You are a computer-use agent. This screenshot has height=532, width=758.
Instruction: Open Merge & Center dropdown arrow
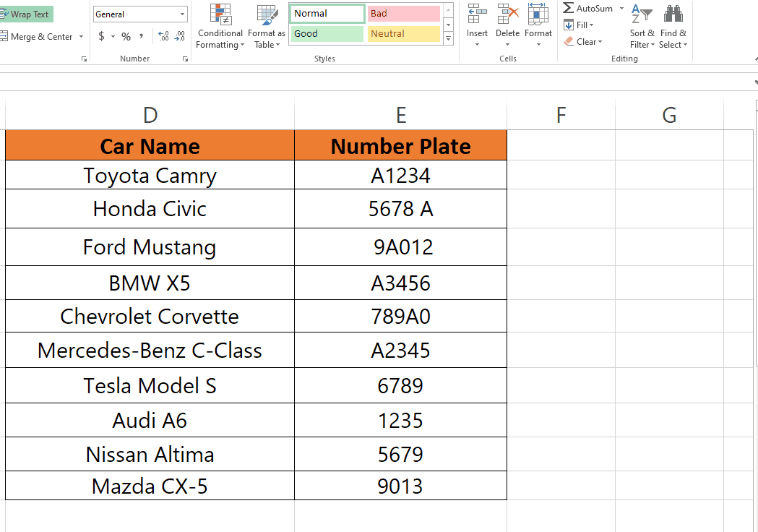tap(81, 37)
